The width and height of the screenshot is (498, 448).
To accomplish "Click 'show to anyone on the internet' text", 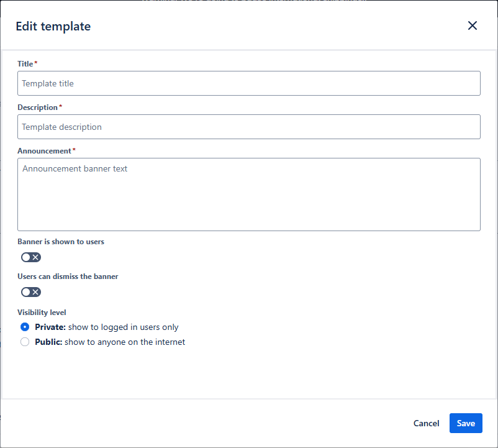I will [124, 342].
